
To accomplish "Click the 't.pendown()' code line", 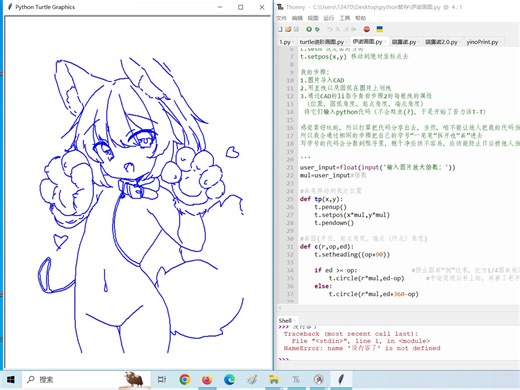I will point(334,223).
